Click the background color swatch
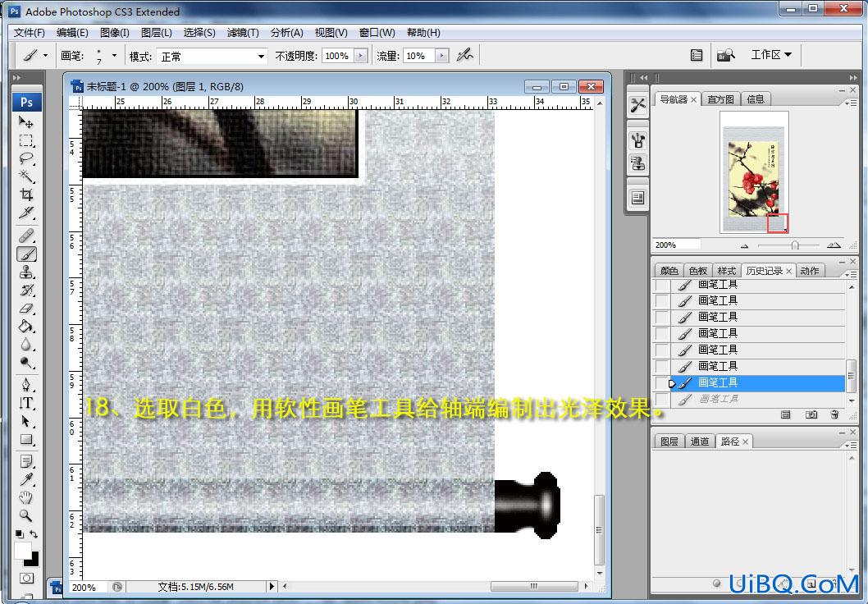868x604 pixels. coord(33,561)
